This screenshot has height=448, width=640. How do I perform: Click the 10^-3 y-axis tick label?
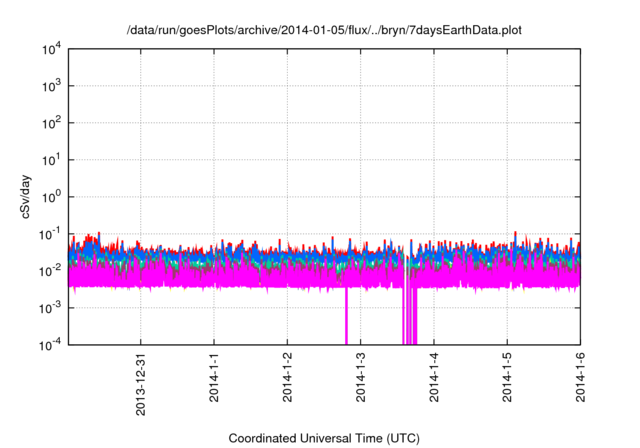tap(51, 308)
